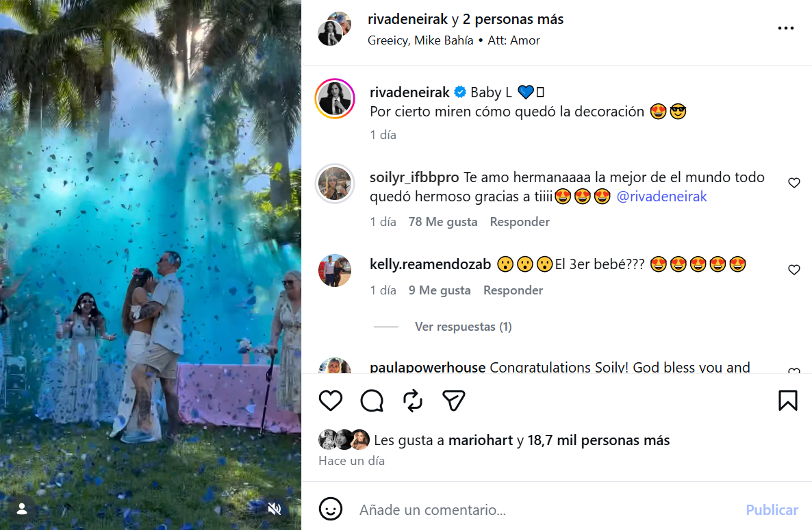Open '78 Me gusta' likes list
Image resolution: width=812 pixels, height=530 pixels.
tap(442, 221)
